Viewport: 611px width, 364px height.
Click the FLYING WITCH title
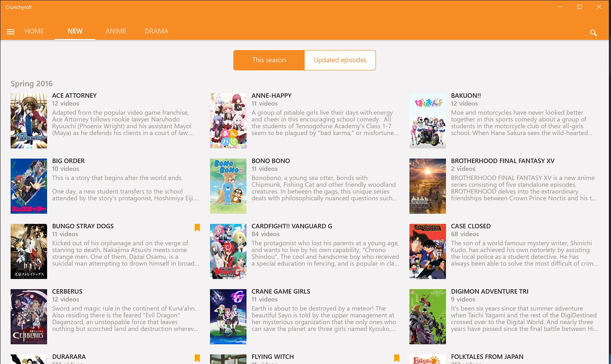(x=272, y=357)
